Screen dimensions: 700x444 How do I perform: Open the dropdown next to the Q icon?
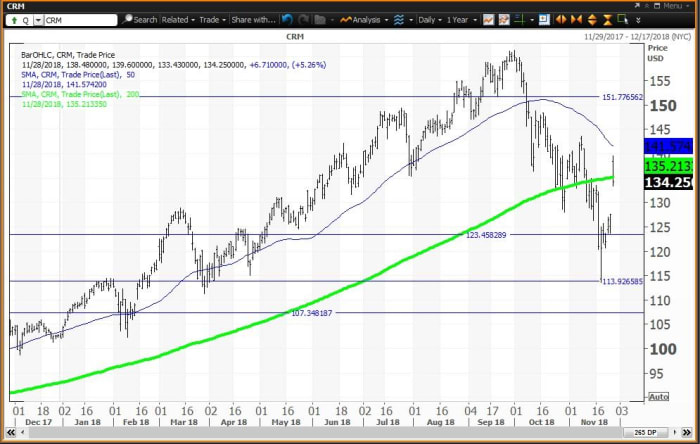38,21
